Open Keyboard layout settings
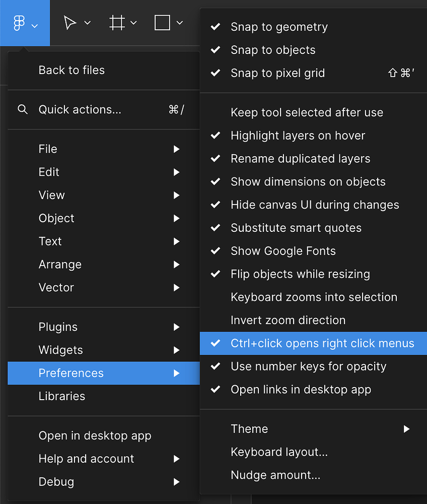Screen dimensions: 427x504 coord(279,452)
